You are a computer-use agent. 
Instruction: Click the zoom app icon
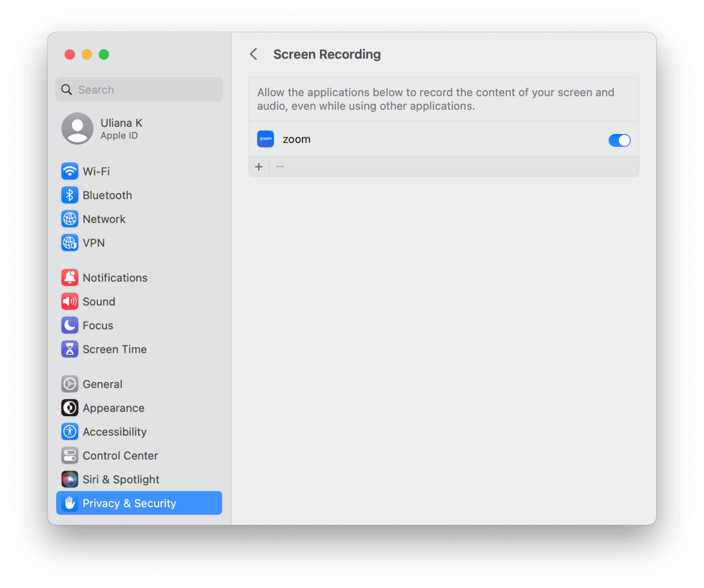click(266, 139)
